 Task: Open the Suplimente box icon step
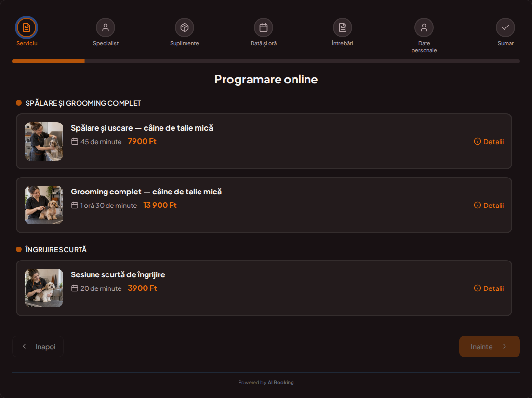185,27
